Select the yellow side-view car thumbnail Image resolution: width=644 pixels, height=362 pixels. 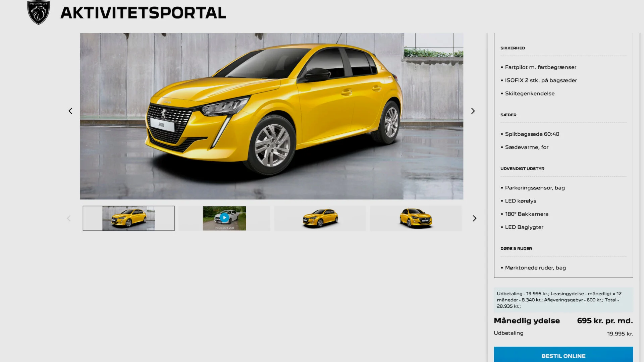pyautogui.click(x=320, y=218)
